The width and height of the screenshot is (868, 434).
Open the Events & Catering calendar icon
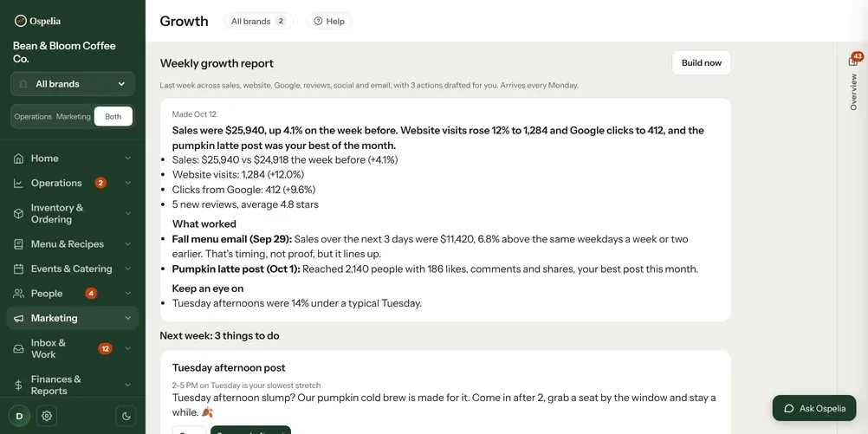[18, 269]
